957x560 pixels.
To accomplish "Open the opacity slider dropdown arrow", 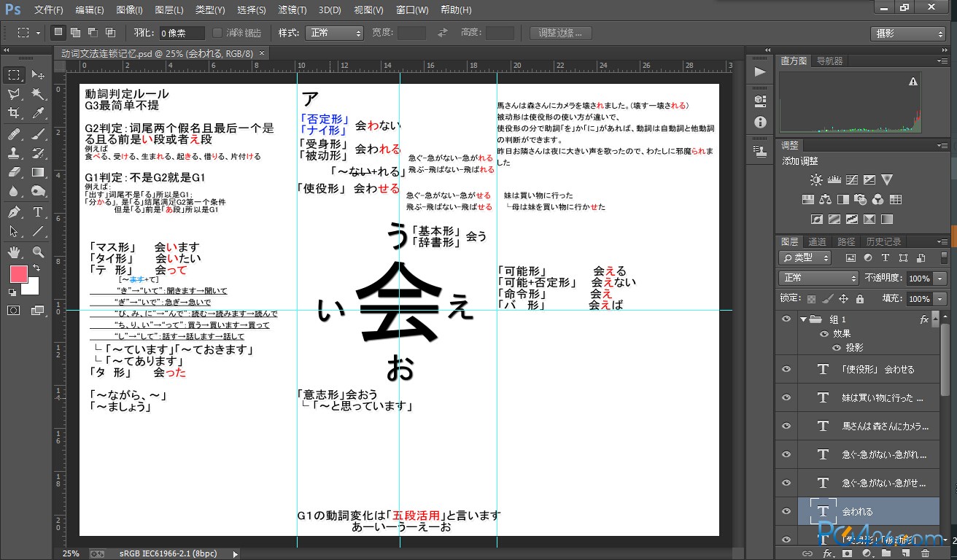I will point(939,279).
